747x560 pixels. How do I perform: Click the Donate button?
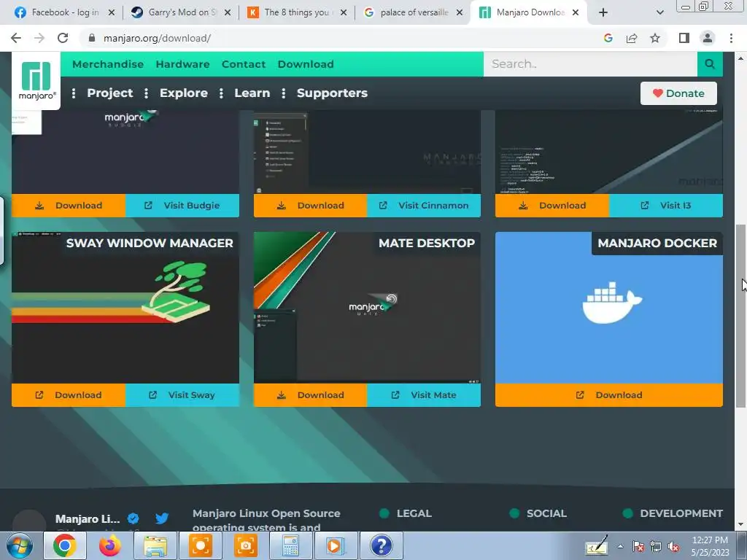678,93
